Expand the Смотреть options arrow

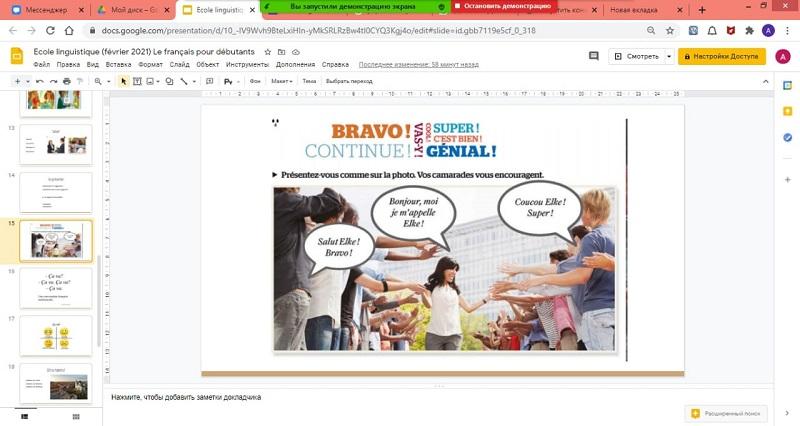[x=669, y=57]
